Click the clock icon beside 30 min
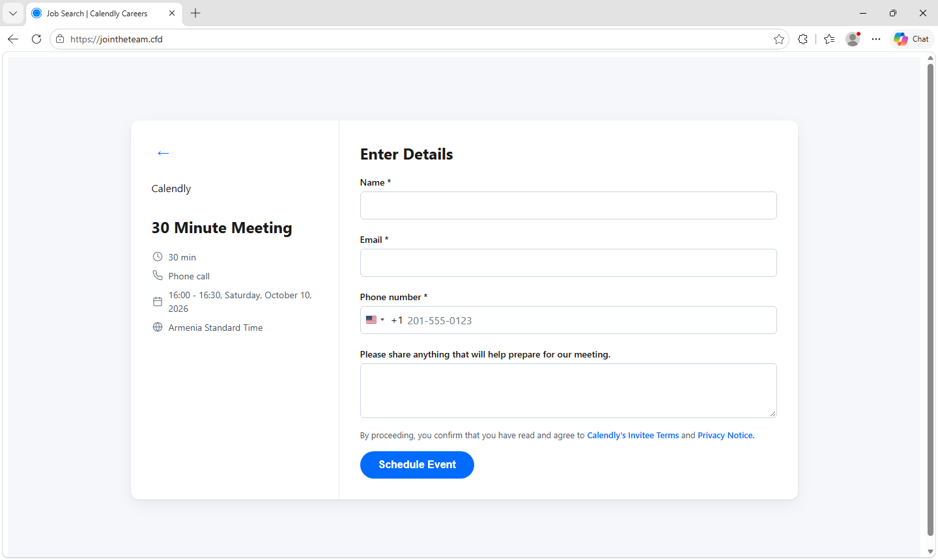This screenshot has width=938, height=560. coord(158,257)
